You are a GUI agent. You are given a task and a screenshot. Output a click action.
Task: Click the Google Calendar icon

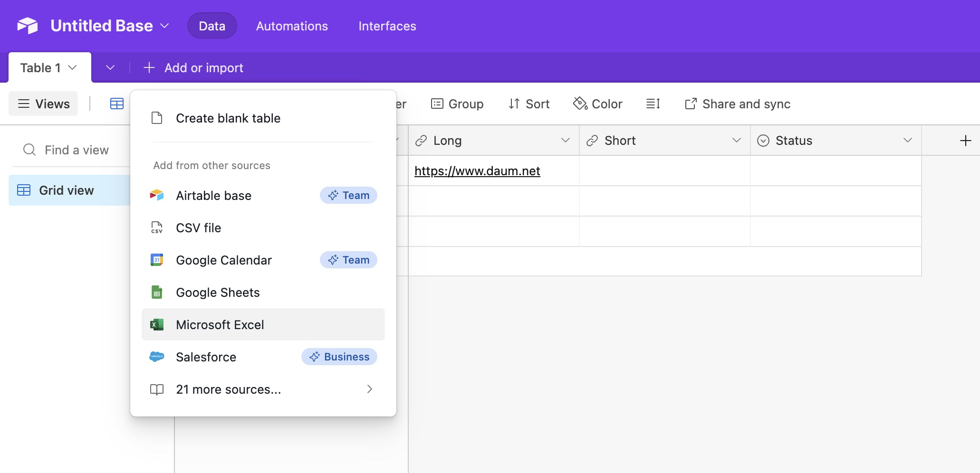click(157, 260)
